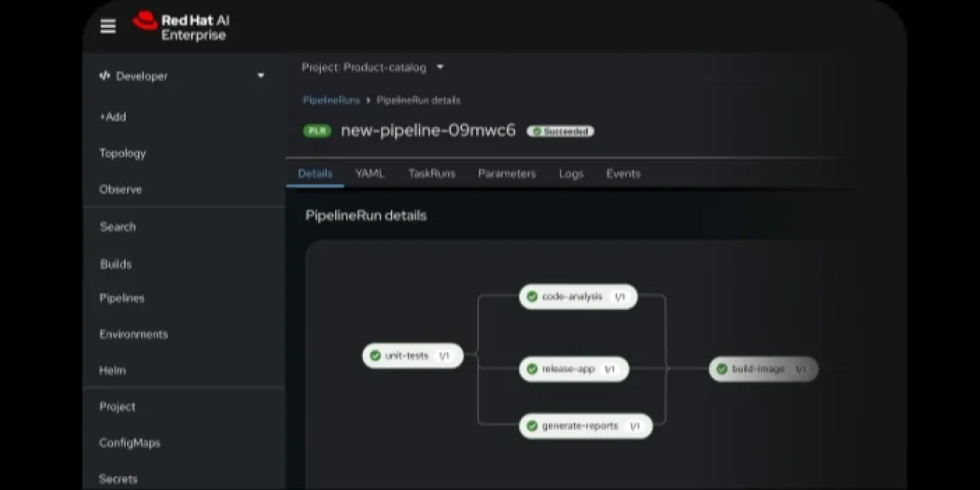Screen dimensions: 980x490
Task: Click the 1/1 count badge on release-app
Action: [609, 369]
